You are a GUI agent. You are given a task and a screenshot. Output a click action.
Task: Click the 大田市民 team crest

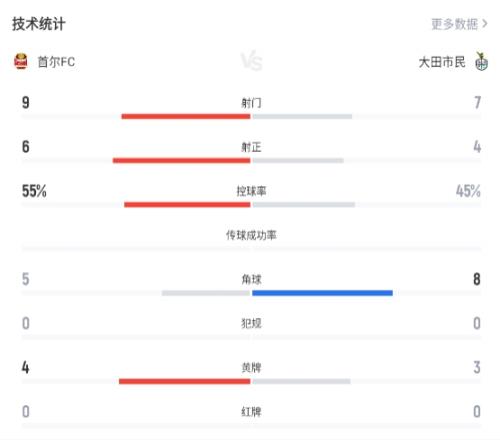click(481, 61)
